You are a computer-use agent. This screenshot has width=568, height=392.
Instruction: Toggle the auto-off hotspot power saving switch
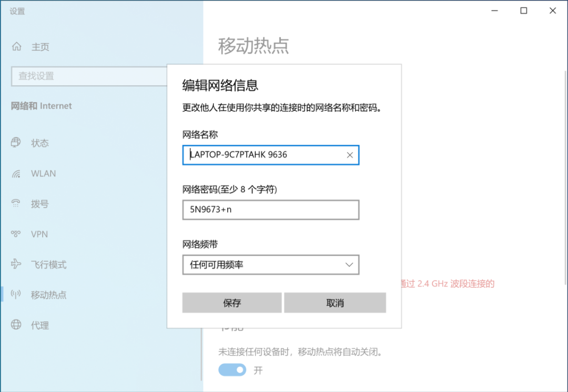(x=232, y=370)
